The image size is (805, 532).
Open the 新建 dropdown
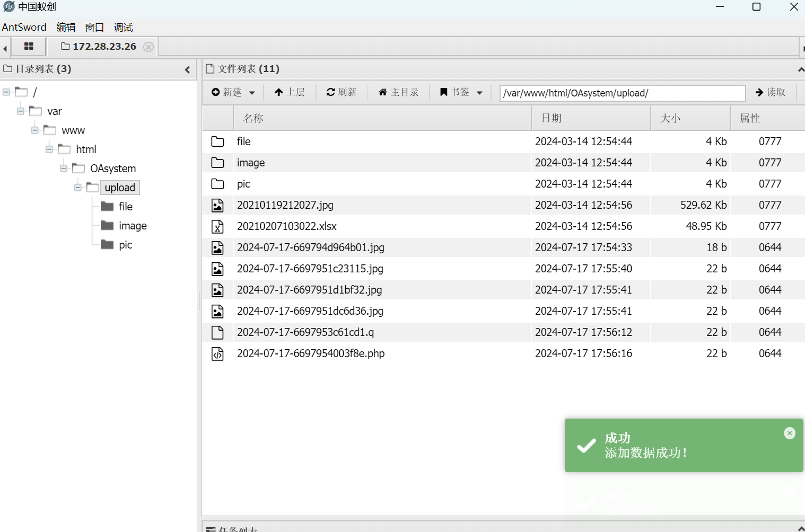(233, 92)
